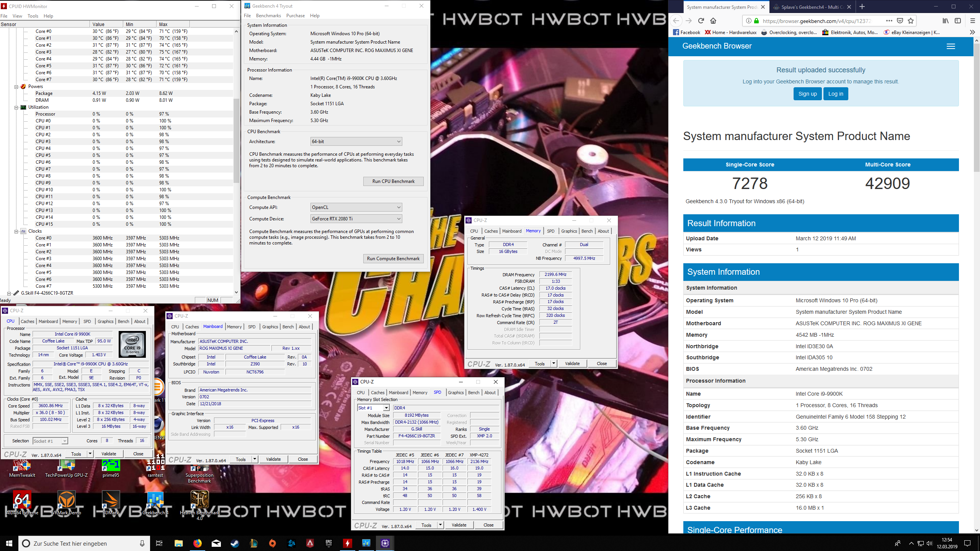
Task: Open TechPowerUp GPU-Z desktop shortcut
Action: pos(66,468)
